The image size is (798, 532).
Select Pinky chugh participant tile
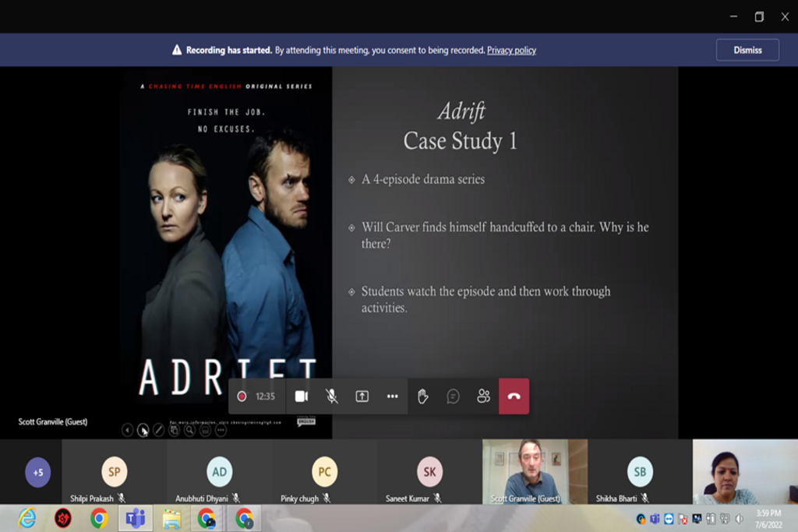(x=324, y=472)
